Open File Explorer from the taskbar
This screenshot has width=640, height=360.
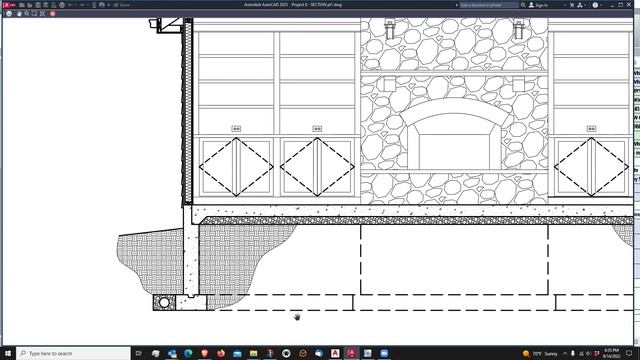(253, 353)
